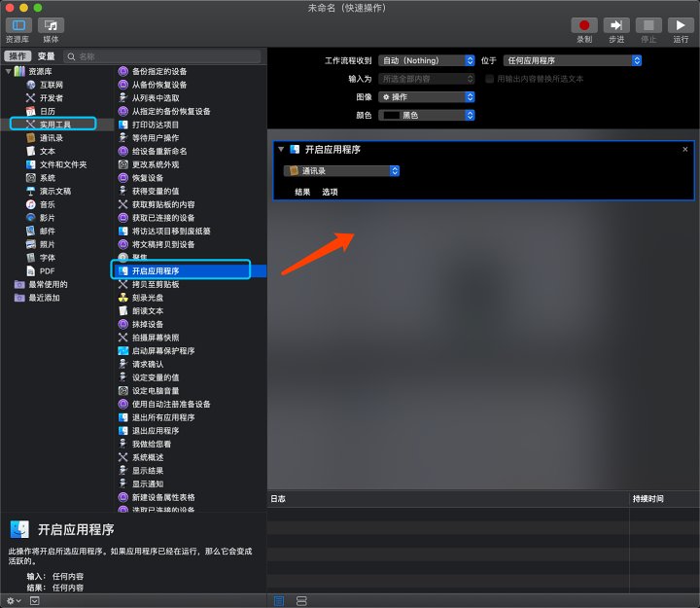
Task: Switch to the 变量 tab
Action: pyautogui.click(x=46, y=56)
